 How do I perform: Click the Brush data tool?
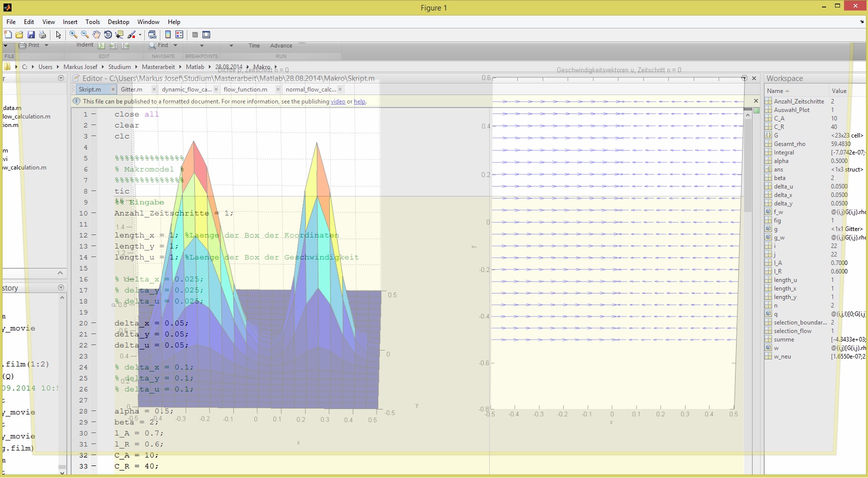tap(131, 34)
